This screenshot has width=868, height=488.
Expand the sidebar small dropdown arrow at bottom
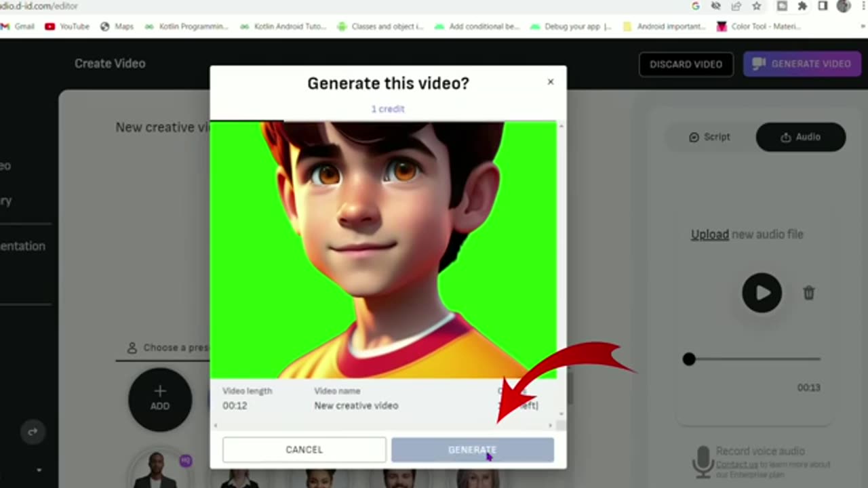(x=39, y=470)
